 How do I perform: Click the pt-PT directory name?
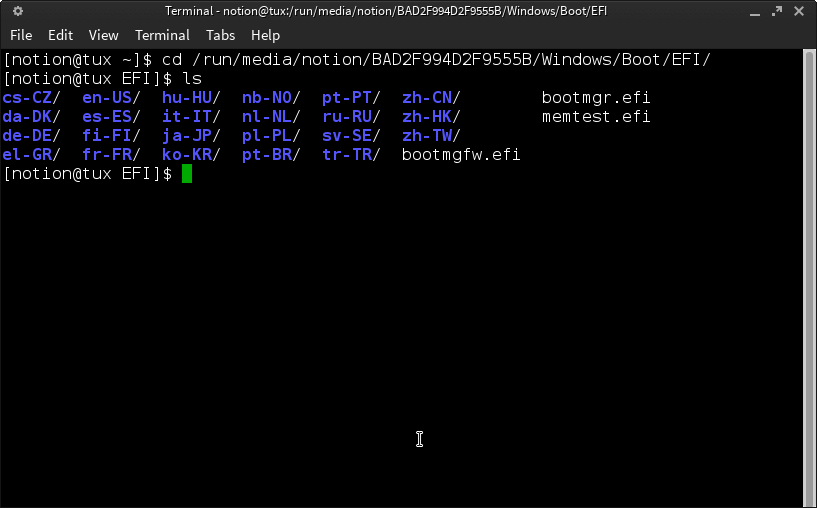click(x=346, y=97)
